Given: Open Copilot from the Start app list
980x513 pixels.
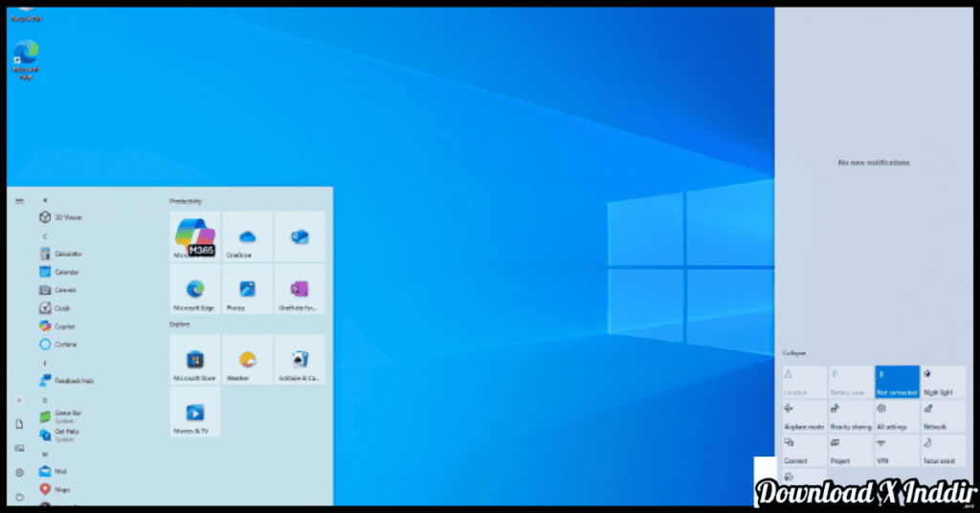Looking at the screenshot, I should click(57, 326).
